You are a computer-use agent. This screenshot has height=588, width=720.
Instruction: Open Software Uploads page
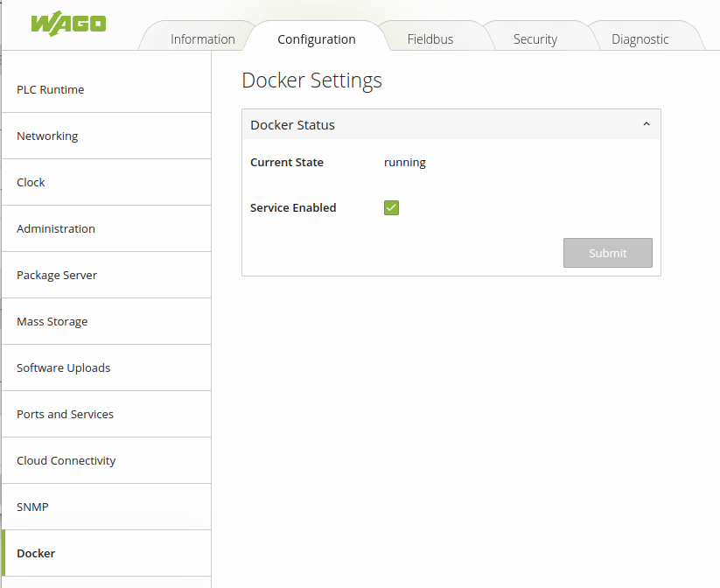point(63,368)
